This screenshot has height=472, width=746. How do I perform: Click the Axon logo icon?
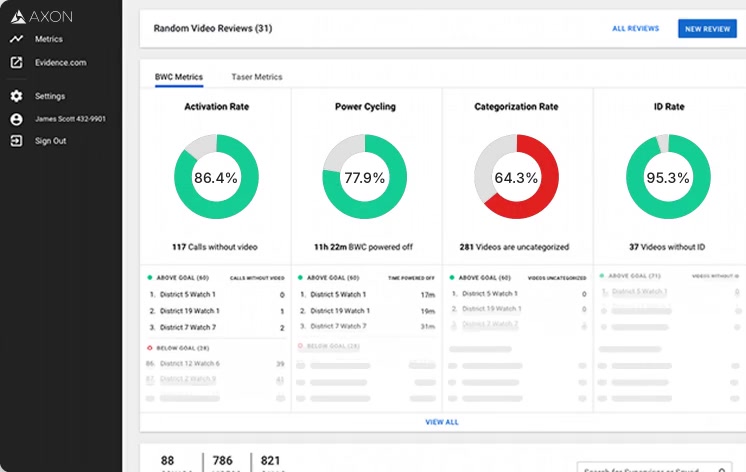coord(18,17)
